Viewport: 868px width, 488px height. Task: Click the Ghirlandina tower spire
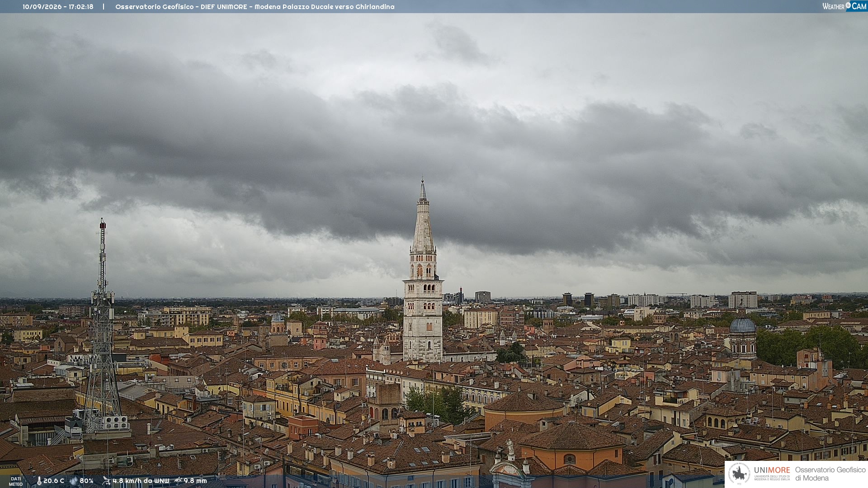pyautogui.click(x=423, y=216)
